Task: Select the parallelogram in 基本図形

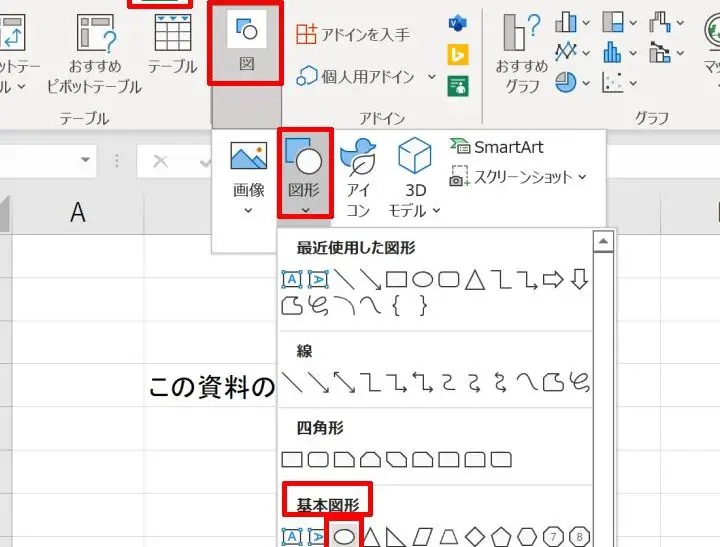Action: pyautogui.click(x=422, y=536)
